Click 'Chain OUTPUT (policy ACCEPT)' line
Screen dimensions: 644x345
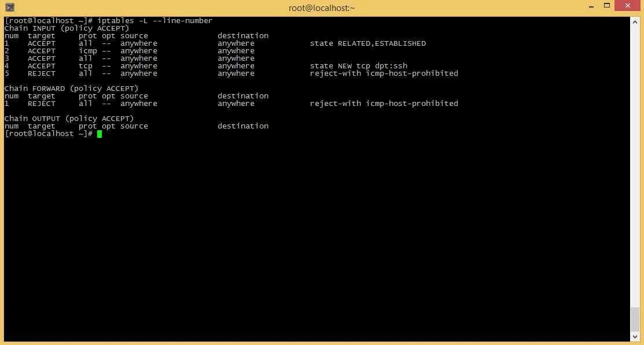coord(69,118)
